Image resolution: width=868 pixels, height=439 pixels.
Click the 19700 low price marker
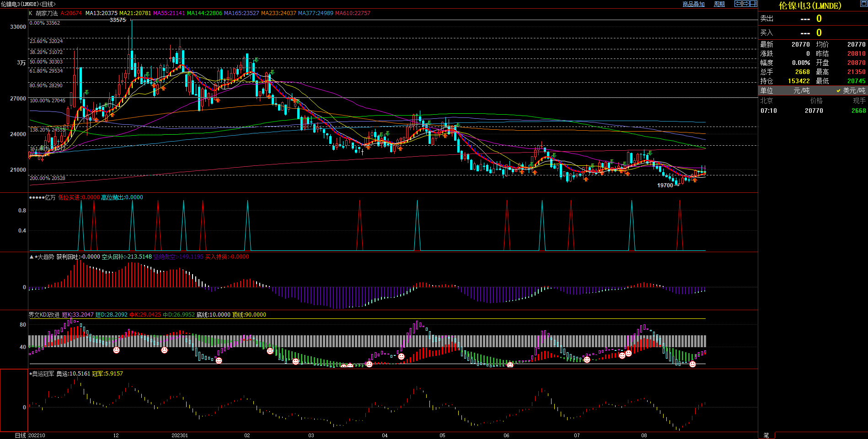click(665, 185)
